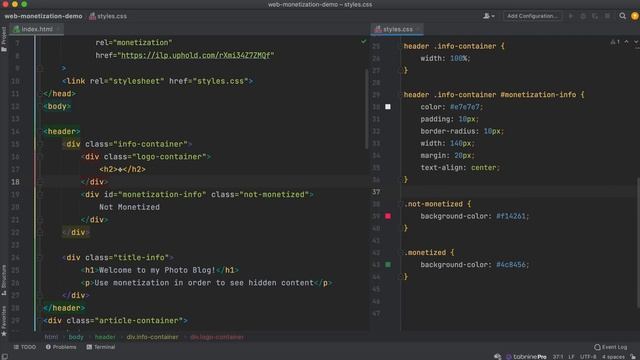Click Run with Coverage toolbar icon

tap(595, 16)
